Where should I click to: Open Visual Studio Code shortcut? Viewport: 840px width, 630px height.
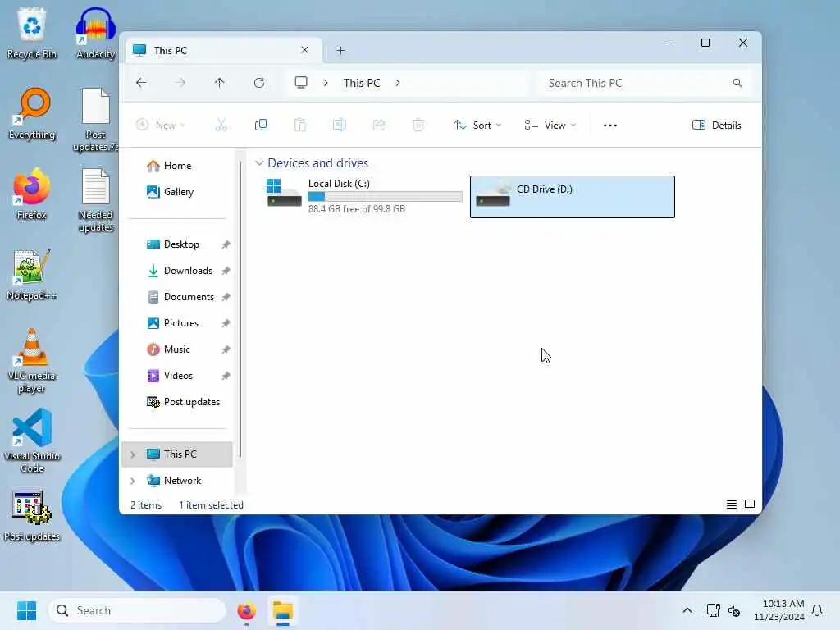32,441
